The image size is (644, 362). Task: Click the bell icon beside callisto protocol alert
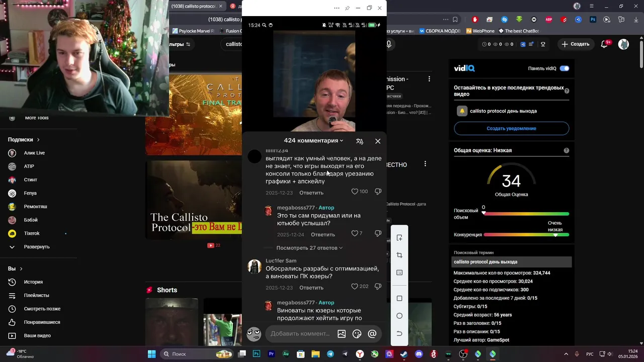point(462,111)
